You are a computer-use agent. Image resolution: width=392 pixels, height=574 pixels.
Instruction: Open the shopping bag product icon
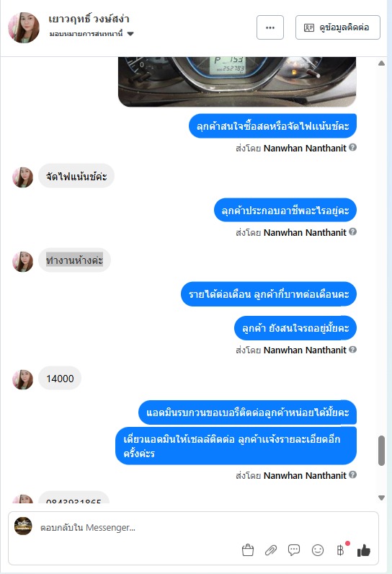(248, 549)
